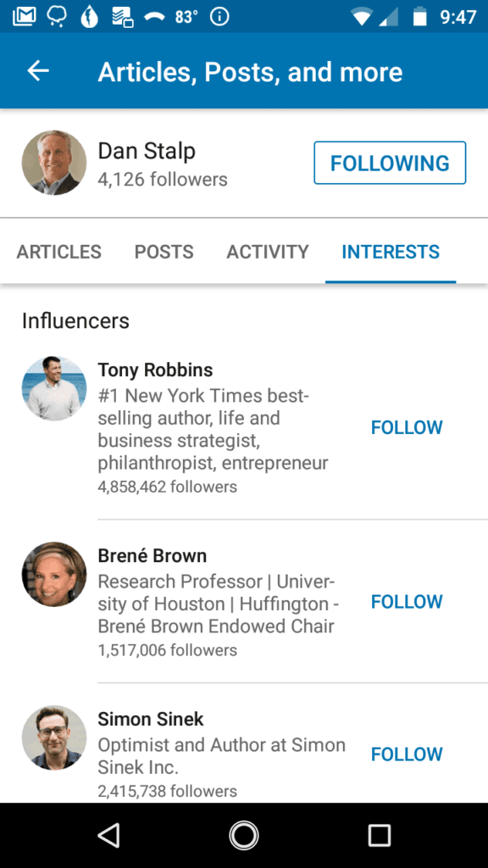Follow Simon Sinek
Viewport: 488px width, 868px height.
[406, 754]
